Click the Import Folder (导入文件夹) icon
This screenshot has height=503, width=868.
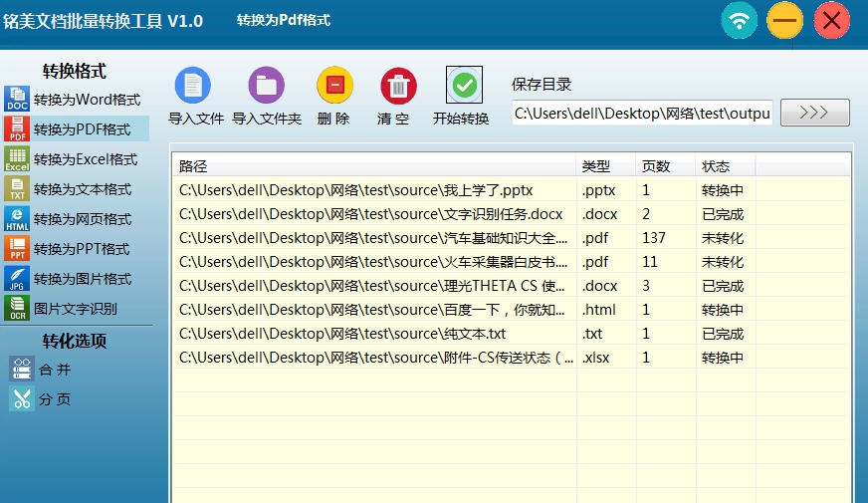266,86
